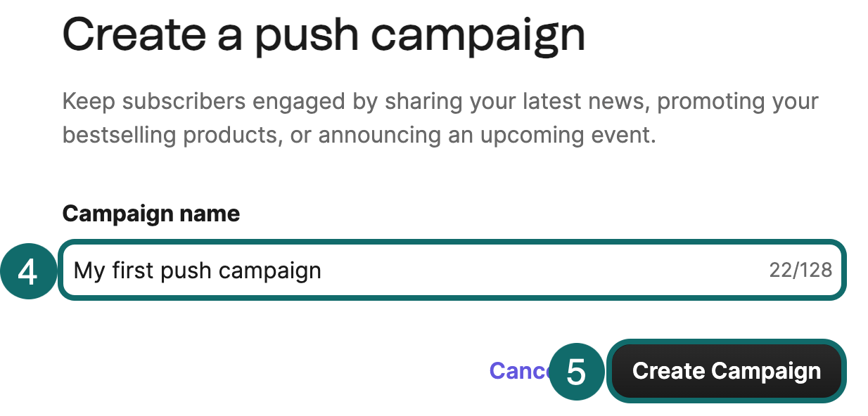Click the numbered step badge showing 5
The width and height of the screenshot is (868, 416).
(577, 371)
